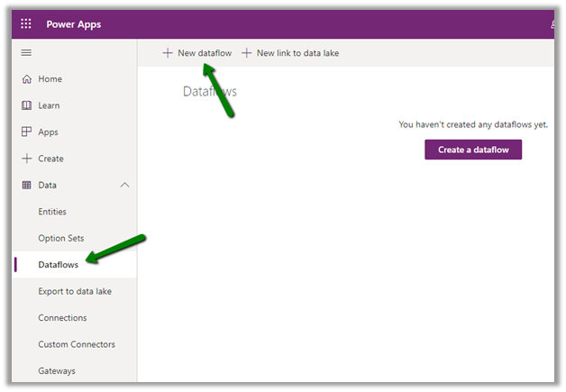
Task: Open the Apps page
Action: tap(49, 132)
